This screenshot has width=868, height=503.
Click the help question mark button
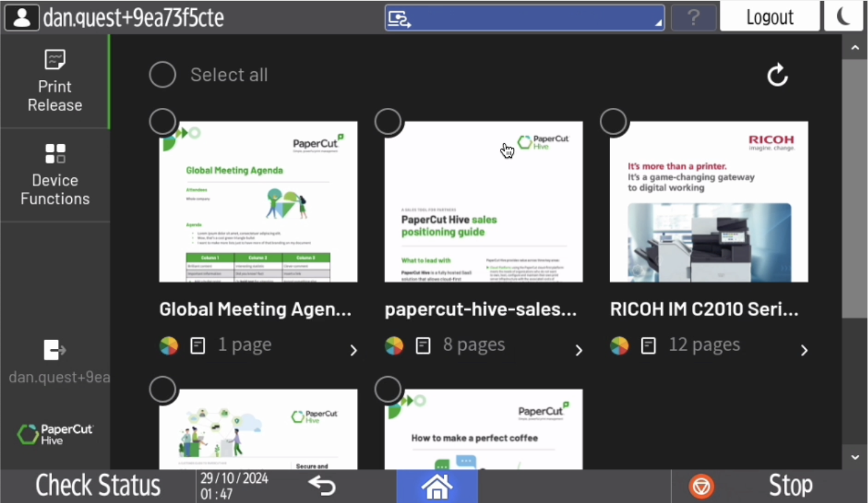[694, 18]
